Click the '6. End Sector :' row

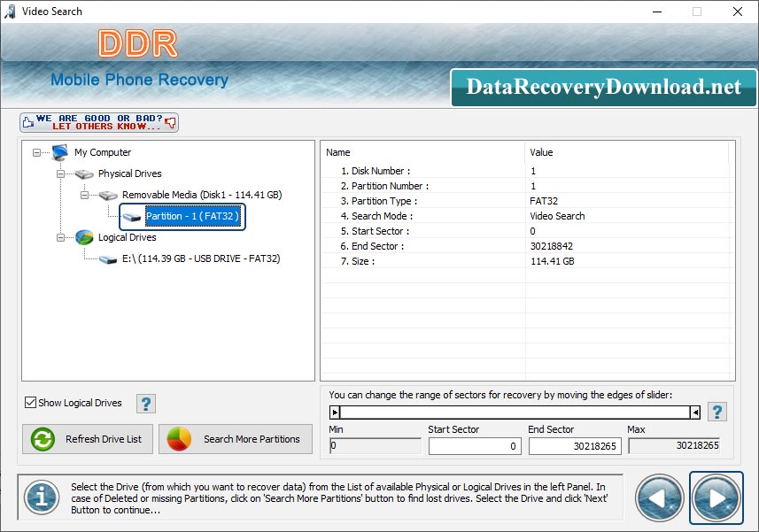pos(525,246)
